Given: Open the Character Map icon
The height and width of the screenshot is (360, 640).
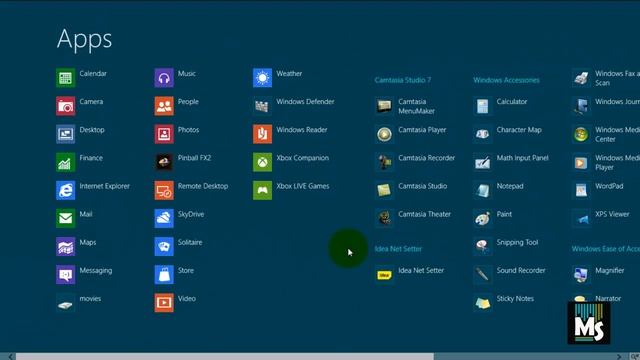Looking at the screenshot, I should [x=482, y=134].
